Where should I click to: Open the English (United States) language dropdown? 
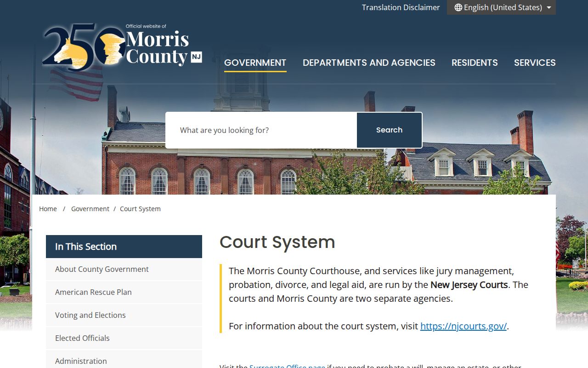(501, 7)
